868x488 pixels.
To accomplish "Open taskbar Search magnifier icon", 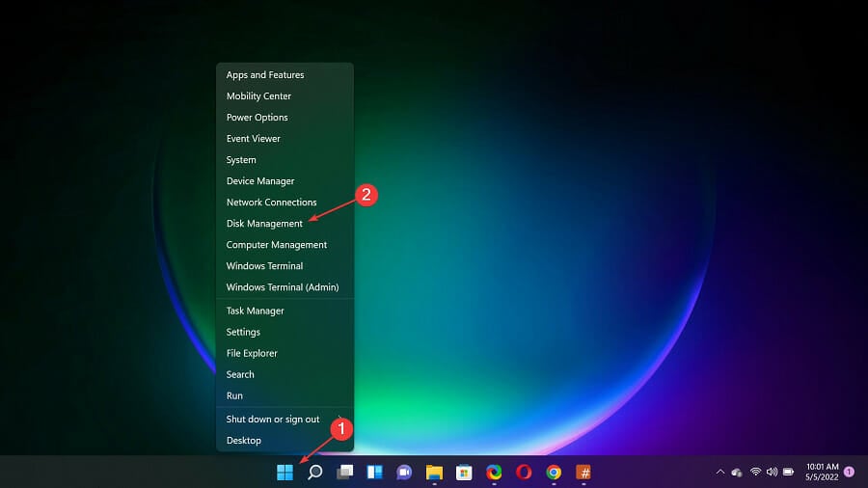I will [x=315, y=472].
